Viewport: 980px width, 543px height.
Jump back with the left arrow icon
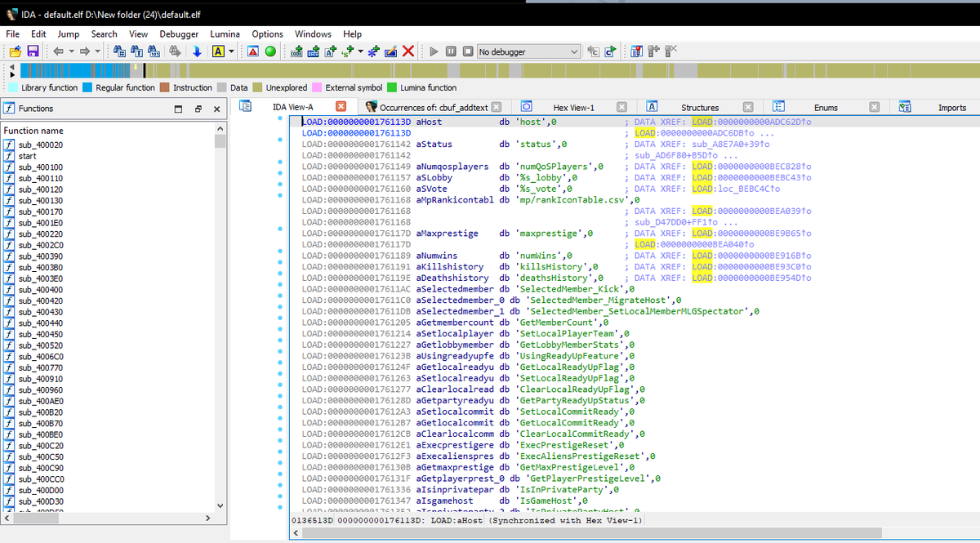click(58, 51)
